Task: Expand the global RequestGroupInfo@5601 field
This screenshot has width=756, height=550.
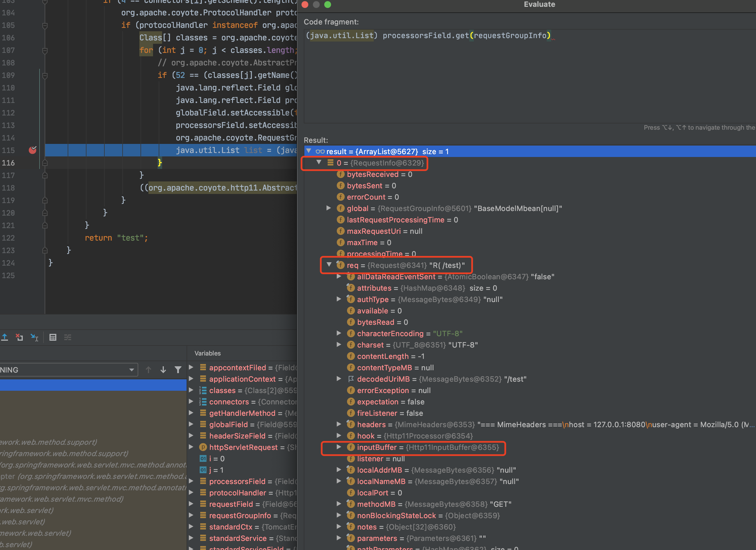Action: (329, 208)
